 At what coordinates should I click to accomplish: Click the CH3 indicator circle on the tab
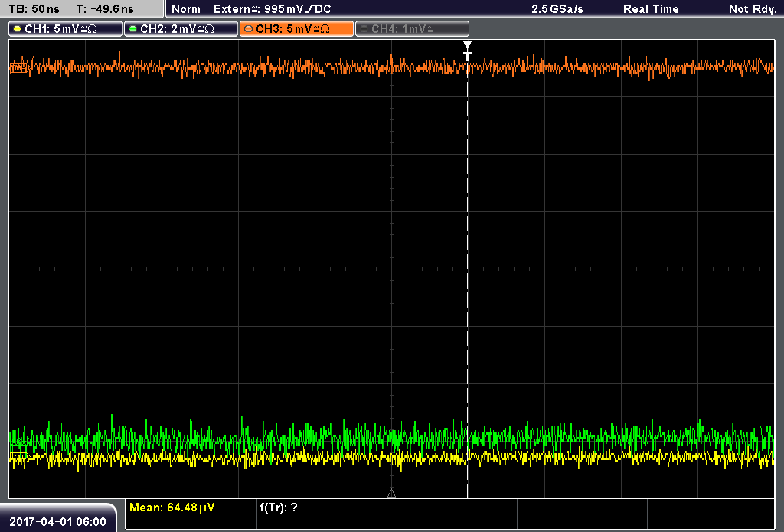[x=249, y=29]
